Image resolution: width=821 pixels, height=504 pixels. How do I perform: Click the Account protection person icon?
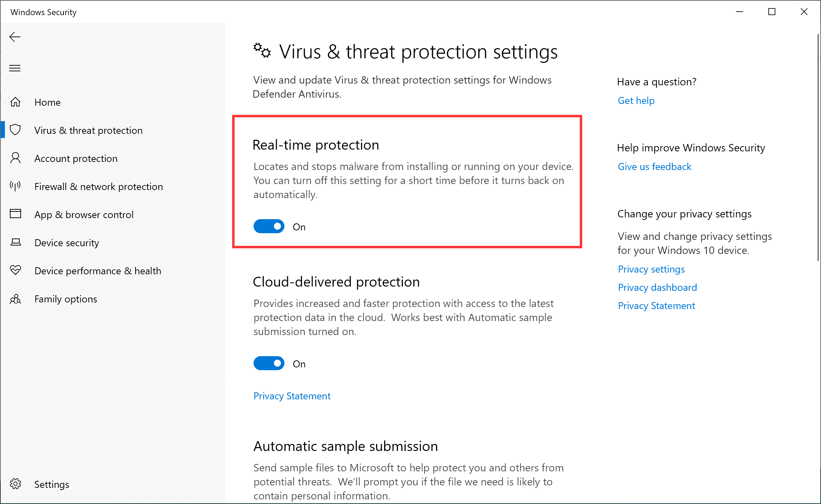pos(15,158)
